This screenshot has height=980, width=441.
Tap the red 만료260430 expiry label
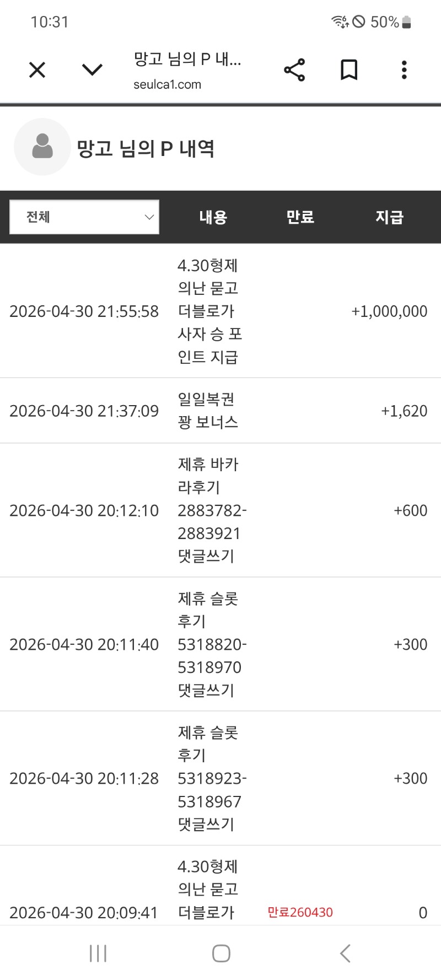point(300,912)
